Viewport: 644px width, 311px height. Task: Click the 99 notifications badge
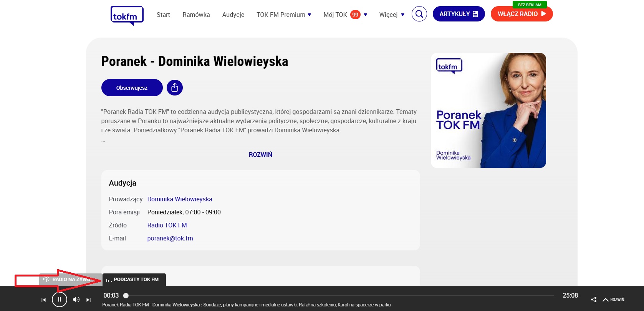355,15
